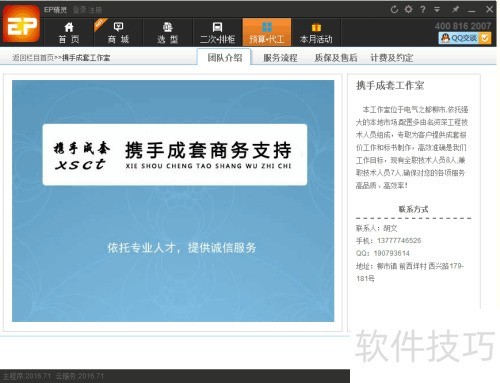Viewport: 500px width, 383px height.
Task: Open the 商城 store section
Action: [x=118, y=33]
